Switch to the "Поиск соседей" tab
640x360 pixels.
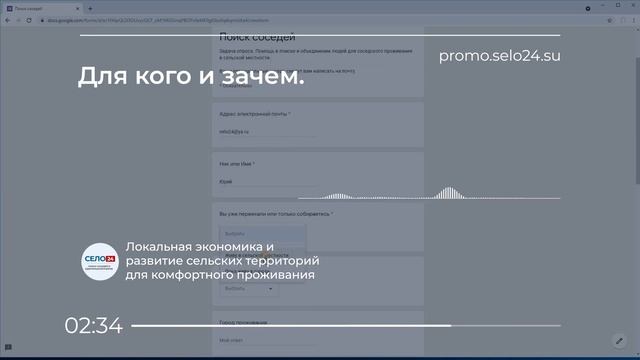[x=43, y=9]
